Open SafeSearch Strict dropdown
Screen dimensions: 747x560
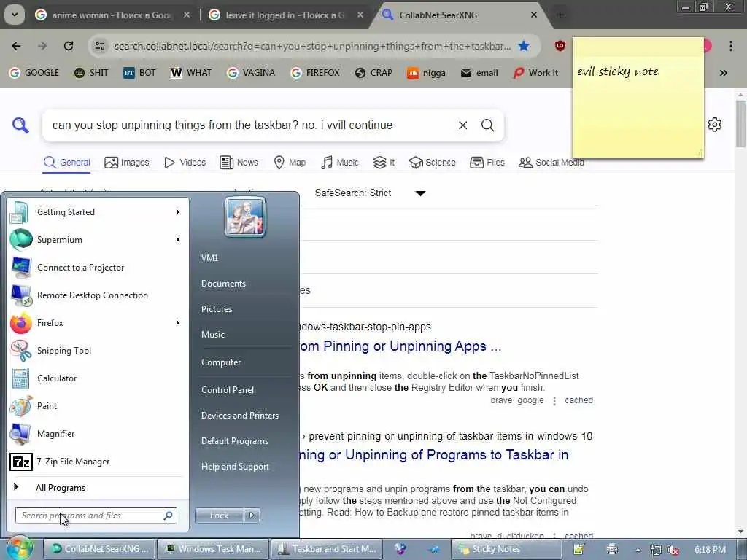coord(370,192)
